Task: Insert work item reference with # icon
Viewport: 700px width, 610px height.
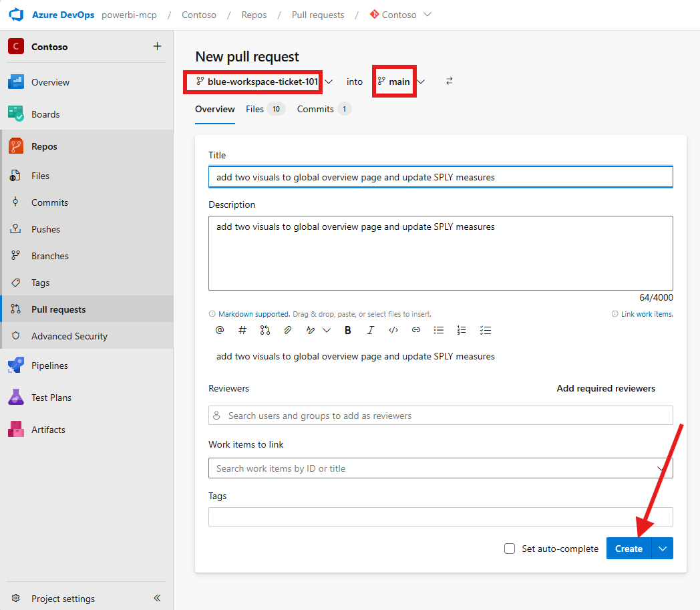Action: click(242, 331)
